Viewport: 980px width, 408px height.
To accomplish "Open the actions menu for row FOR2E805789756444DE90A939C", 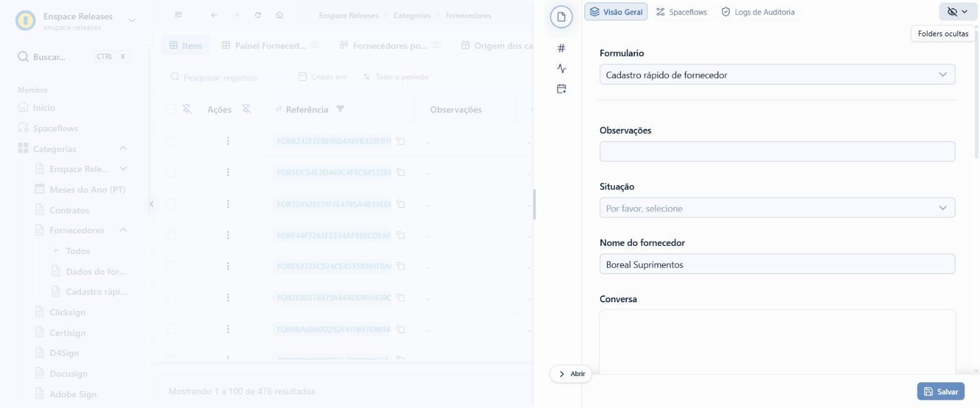I will click(x=228, y=298).
